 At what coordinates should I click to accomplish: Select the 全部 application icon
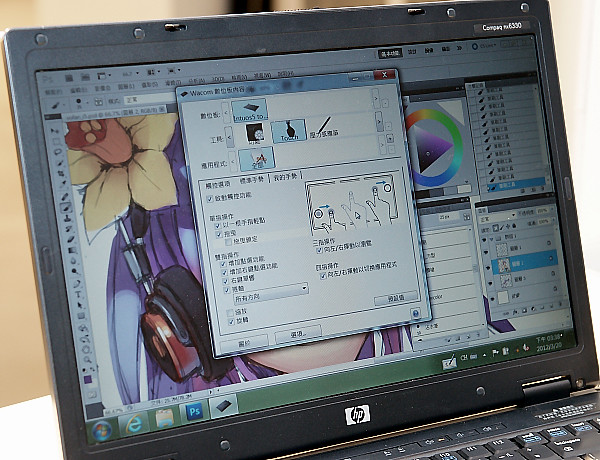pos(257,158)
